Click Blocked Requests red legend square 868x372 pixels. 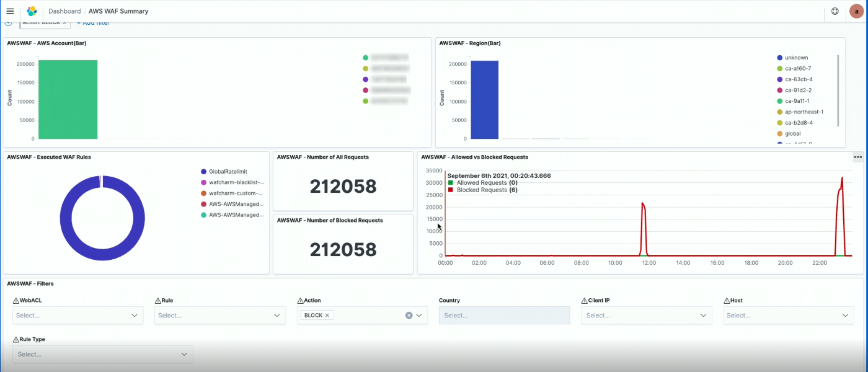451,190
